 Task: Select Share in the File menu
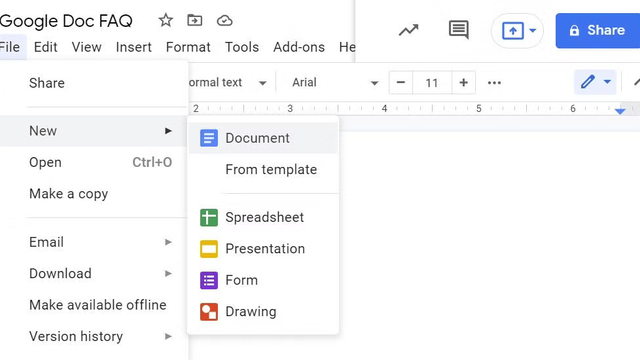94,83
